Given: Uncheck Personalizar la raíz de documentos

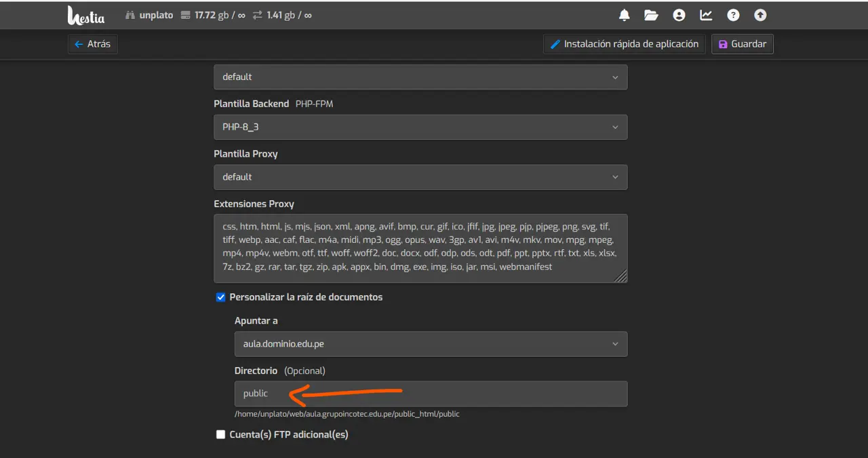Looking at the screenshot, I should 220,297.
